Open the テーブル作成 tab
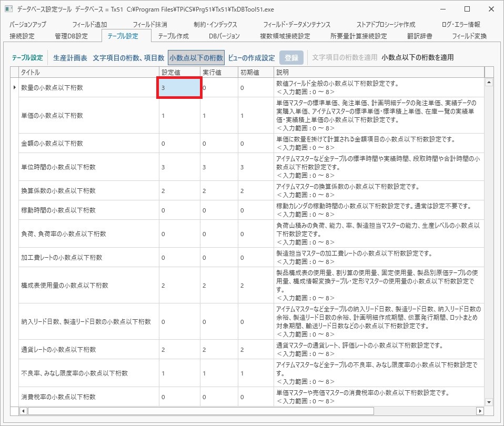This screenshot has width=504, height=426. coord(173,36)
